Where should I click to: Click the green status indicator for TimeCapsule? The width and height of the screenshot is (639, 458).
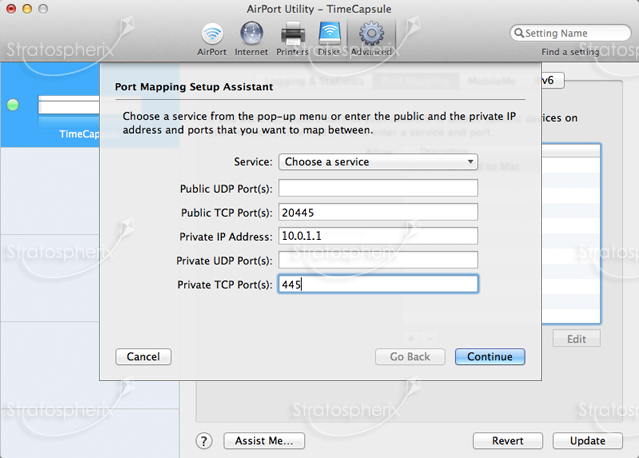[x=13, y=105]
